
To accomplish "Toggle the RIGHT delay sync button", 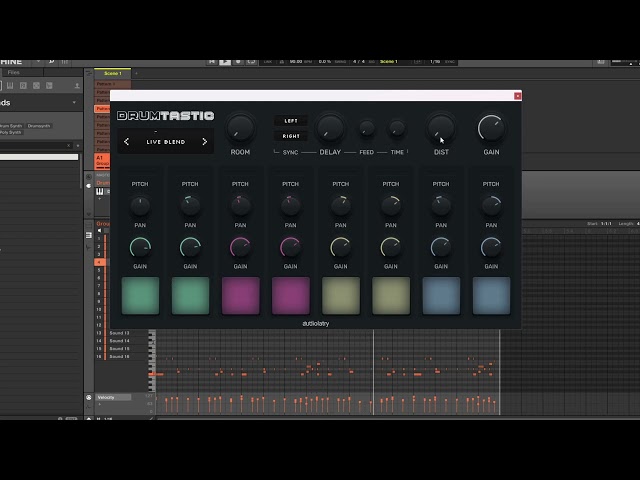I will (x=291, y=136).
